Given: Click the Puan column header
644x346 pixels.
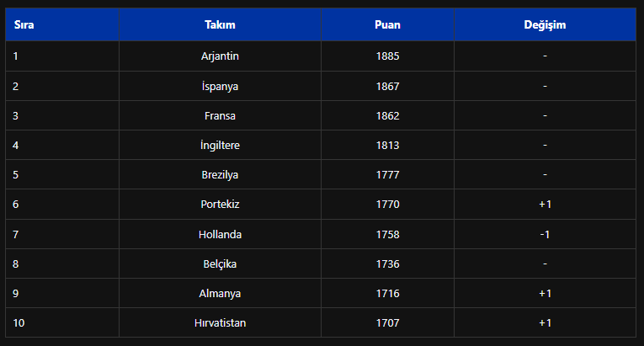Looking at the screenshot, I should (388, 24).
